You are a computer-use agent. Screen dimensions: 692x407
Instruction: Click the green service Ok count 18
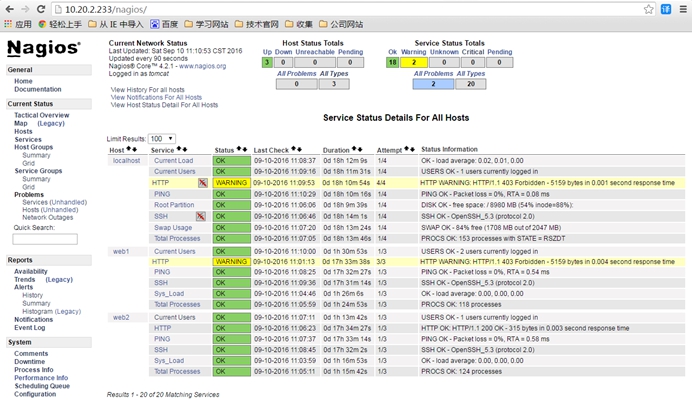click(x=392, y=63)
